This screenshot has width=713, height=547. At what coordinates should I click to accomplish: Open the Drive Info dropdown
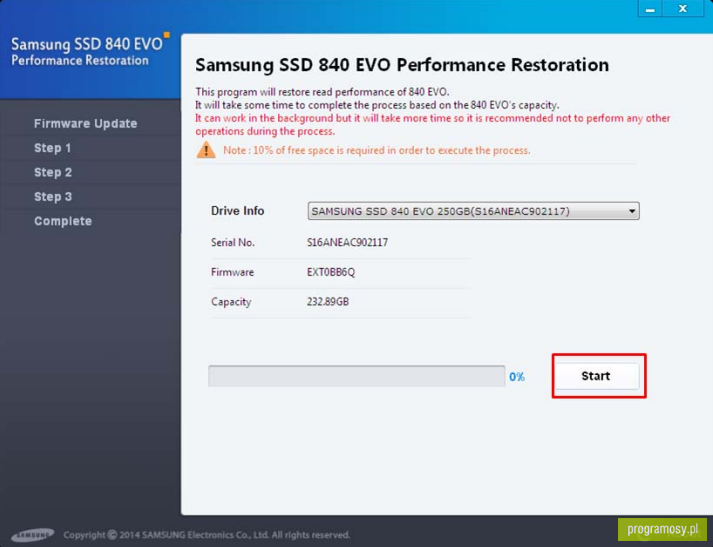coord(473,211)
